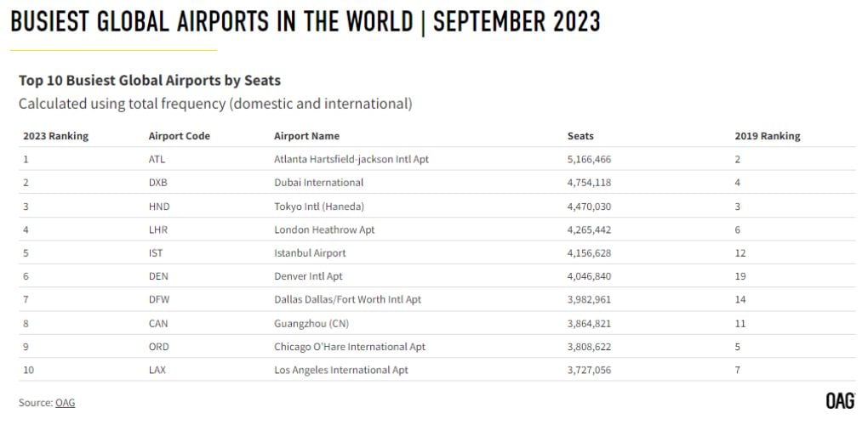The width and height of the screenshot is (868, 425).
Task: Click the Tokyo Intl (Haneda) row name
Action: tap(316, 206)
